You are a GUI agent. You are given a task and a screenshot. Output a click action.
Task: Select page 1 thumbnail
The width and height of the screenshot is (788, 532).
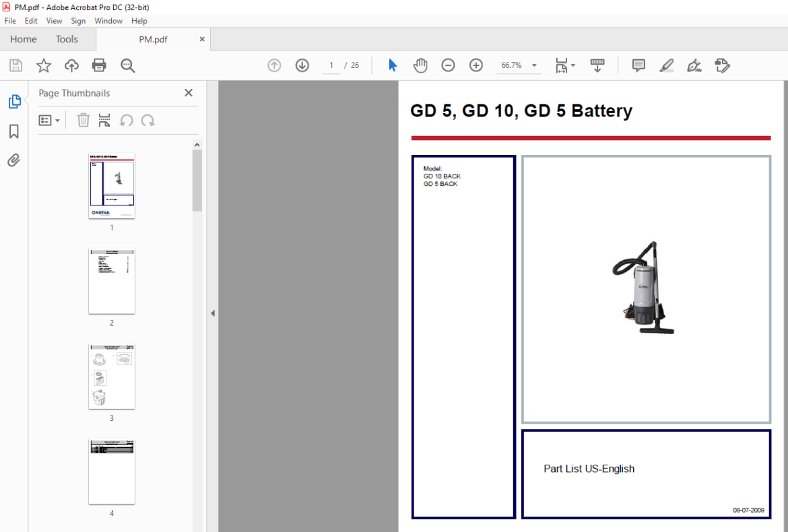click(112, 186)
